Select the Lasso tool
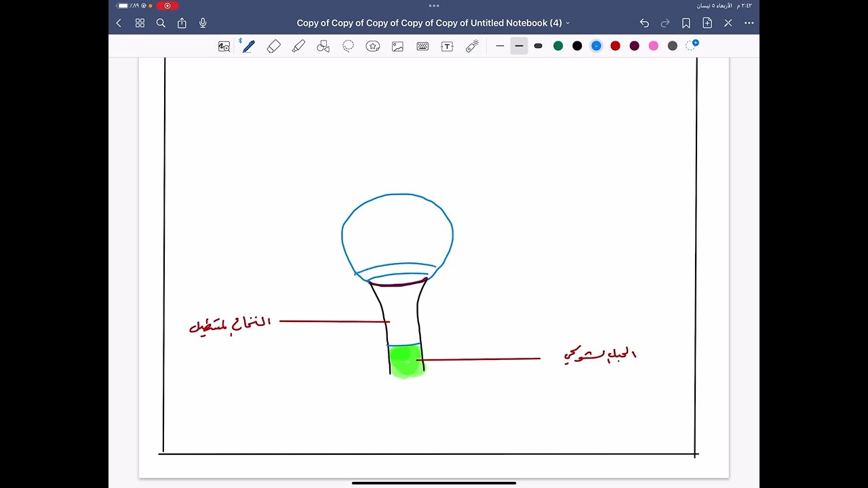868x488 pixels. click(x=348, y=46)
